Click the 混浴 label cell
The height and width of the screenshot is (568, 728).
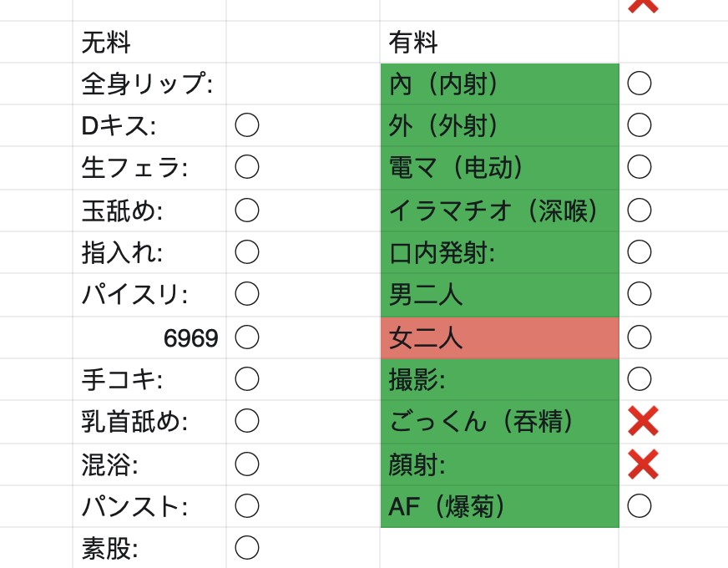pos(149,464)
